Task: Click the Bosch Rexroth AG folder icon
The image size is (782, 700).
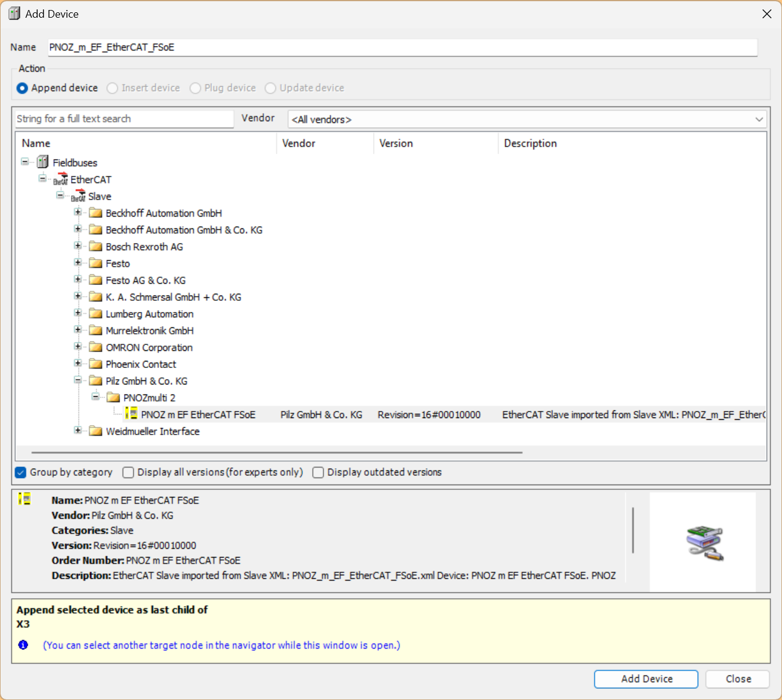Action: [95, 247]
